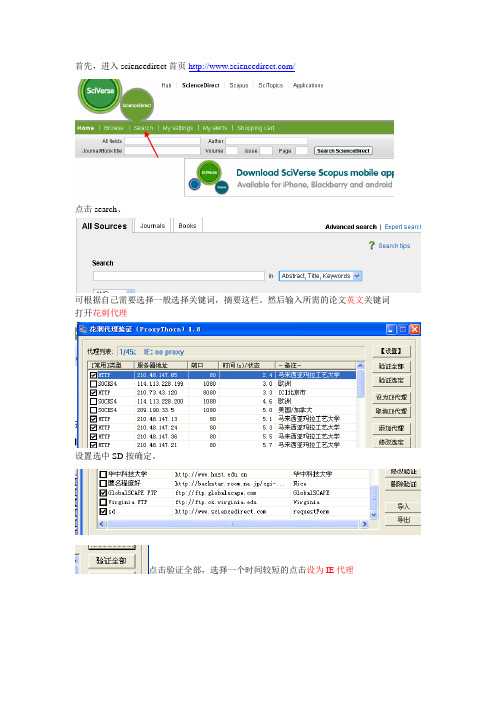Click the 【设置】 settings button in ProxyThorn
This screenshot has height=702, width=496.
[391, 351]
